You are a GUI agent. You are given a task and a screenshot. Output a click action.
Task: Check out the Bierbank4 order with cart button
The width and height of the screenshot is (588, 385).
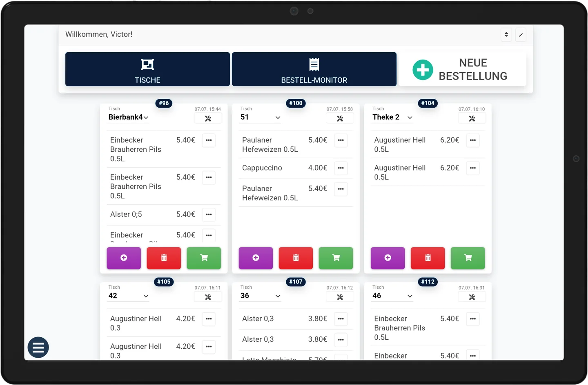[204, 258]
